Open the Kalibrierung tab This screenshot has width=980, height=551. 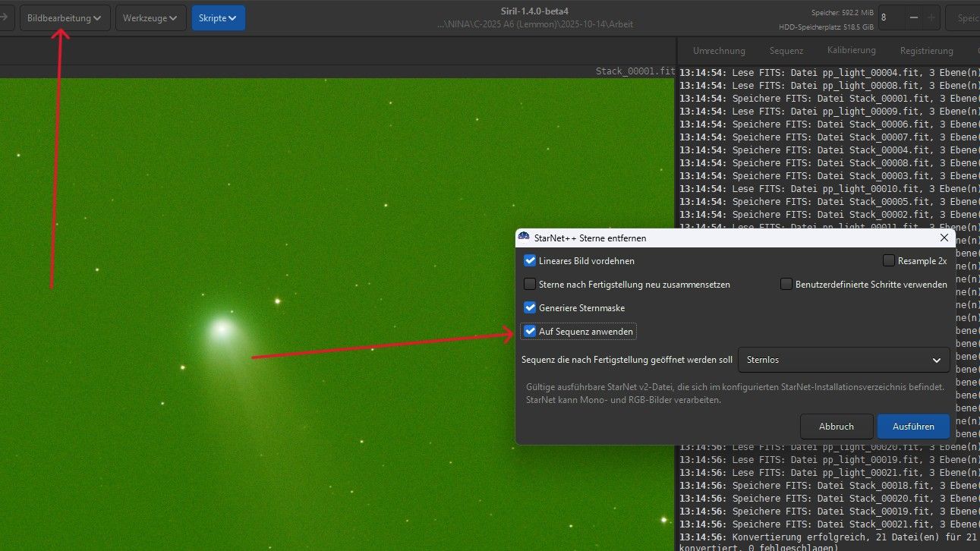851,51
